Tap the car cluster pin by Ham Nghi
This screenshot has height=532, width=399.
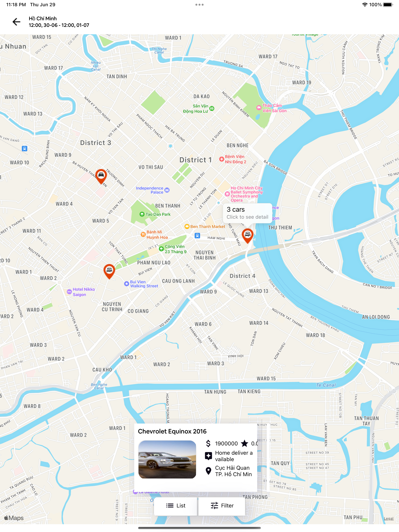point(247,235)
